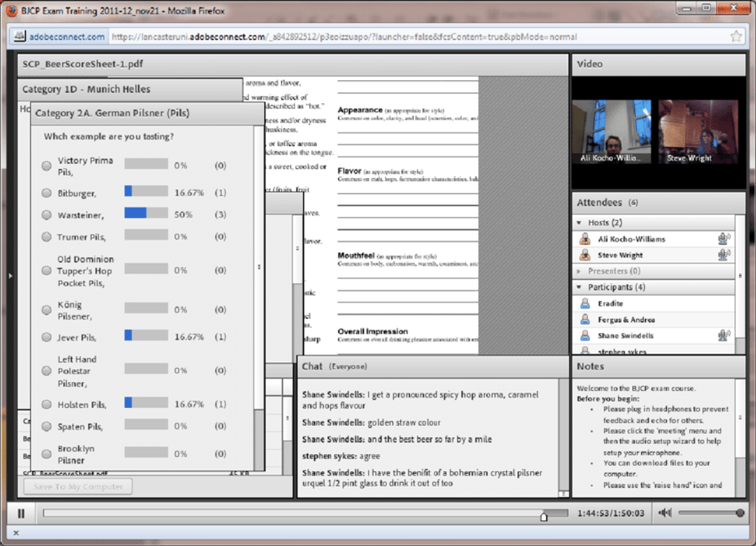Viewport: 756px width, 546px height.
Task: Close the bottom bar with x
Action: click(x=16, y=533)
